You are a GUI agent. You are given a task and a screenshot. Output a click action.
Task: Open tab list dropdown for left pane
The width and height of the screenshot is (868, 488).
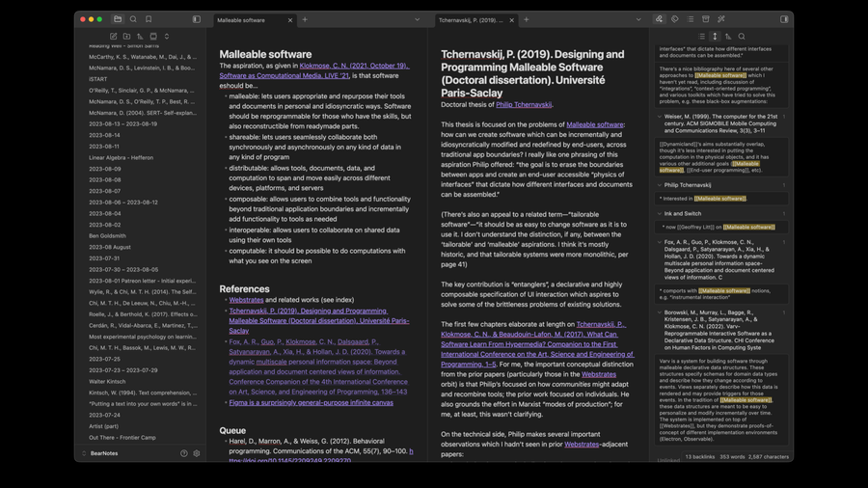(418, 19)
